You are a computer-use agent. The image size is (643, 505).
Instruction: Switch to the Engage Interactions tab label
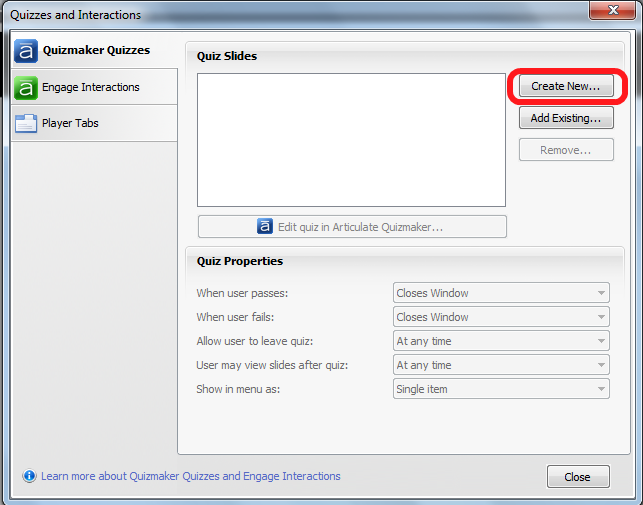pos(91,87)
